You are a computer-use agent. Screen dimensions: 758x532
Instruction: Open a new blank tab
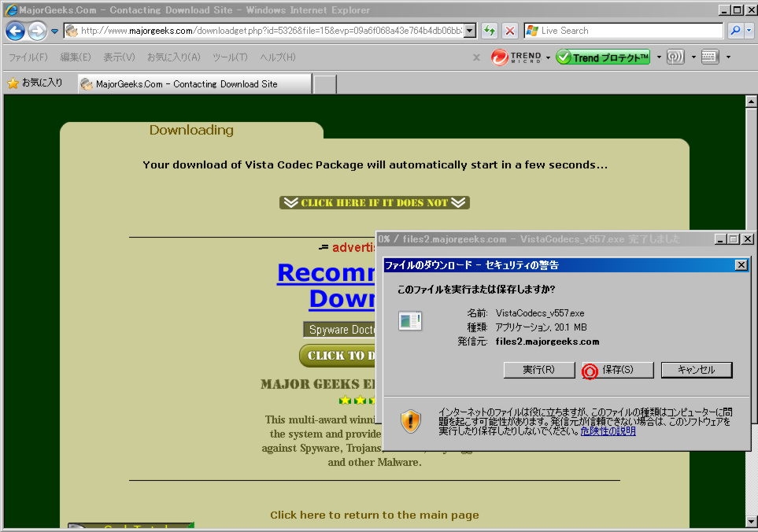(324, 84)
